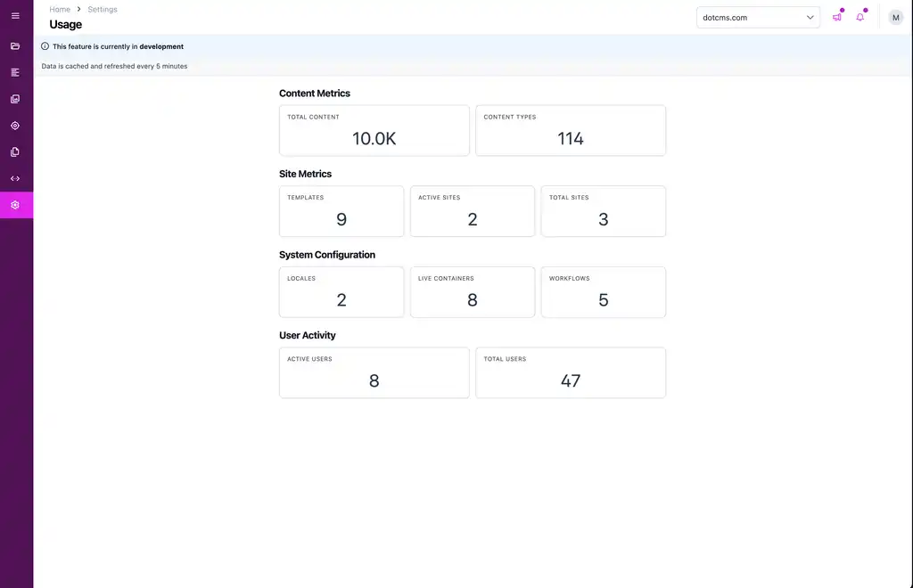913x588 pixels.
Task: Click the "ACTIVE USERS" label
Action: point(309,359)
